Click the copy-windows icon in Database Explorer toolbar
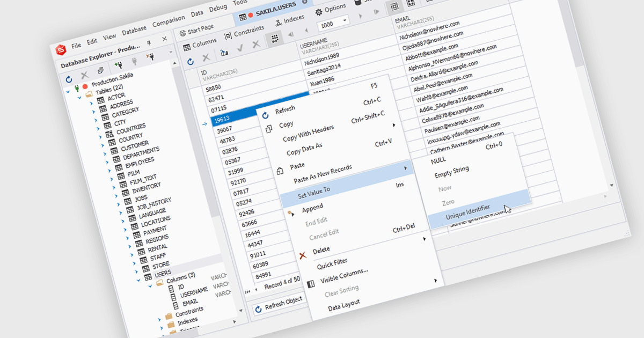 (100, 70)
